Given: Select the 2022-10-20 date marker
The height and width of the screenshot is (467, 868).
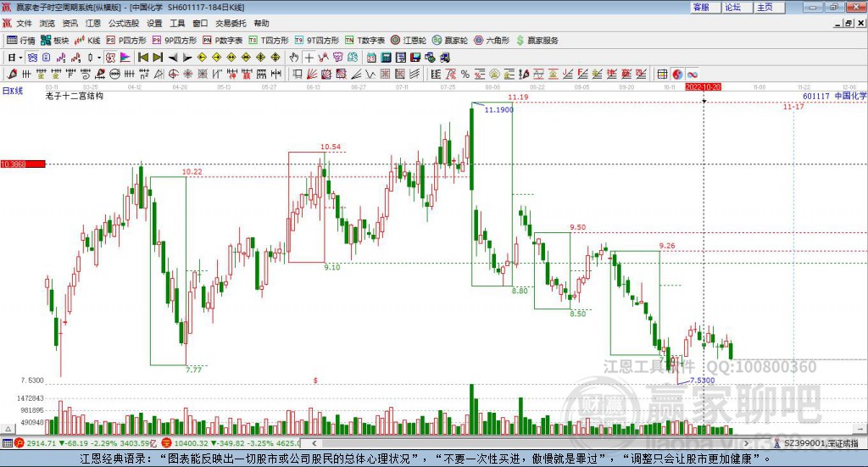Looking at the screenshot, I should click(x=703, y=86).
